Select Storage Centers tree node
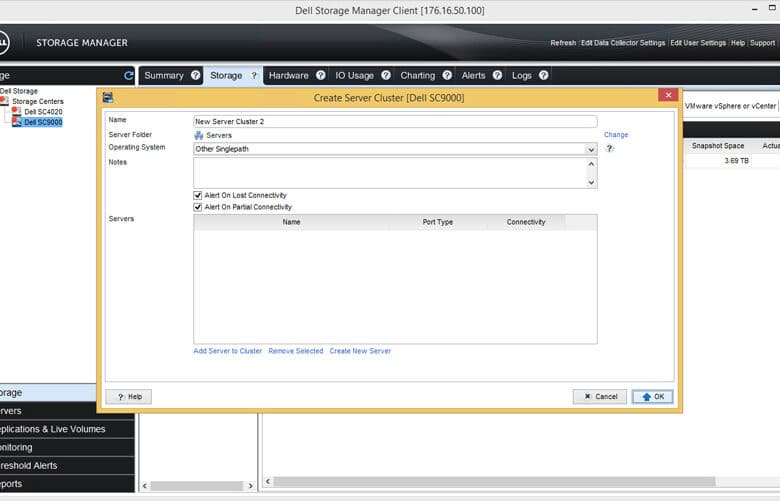Screen dimensions: 780x501 pyautogui.click(x=38, y=101)
